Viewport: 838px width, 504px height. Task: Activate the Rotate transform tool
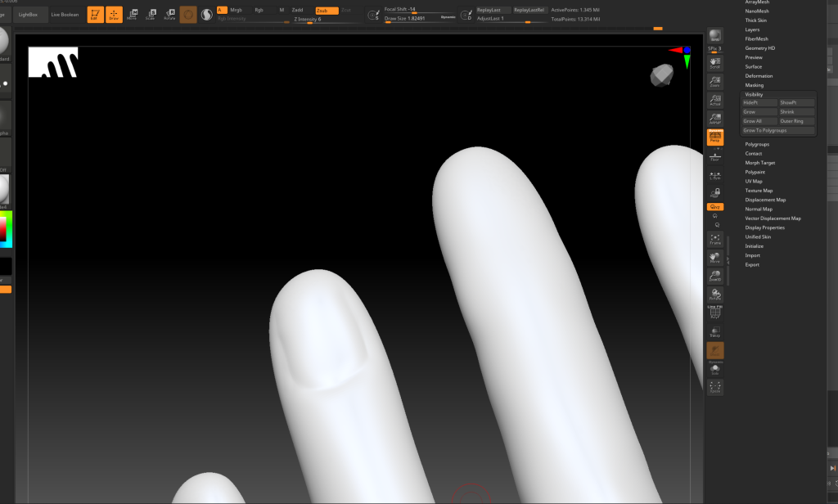pyautogui.click(x=169, y=15)
